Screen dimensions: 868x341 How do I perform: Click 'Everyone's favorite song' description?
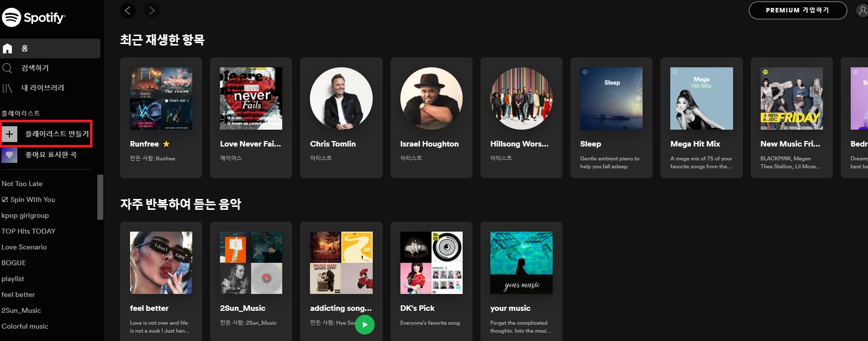pos(430,323)
